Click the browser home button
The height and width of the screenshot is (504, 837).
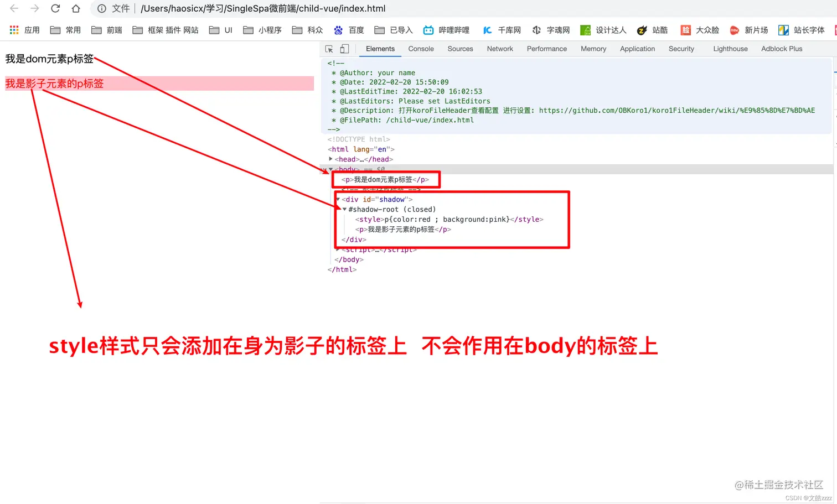coord(76,8)
